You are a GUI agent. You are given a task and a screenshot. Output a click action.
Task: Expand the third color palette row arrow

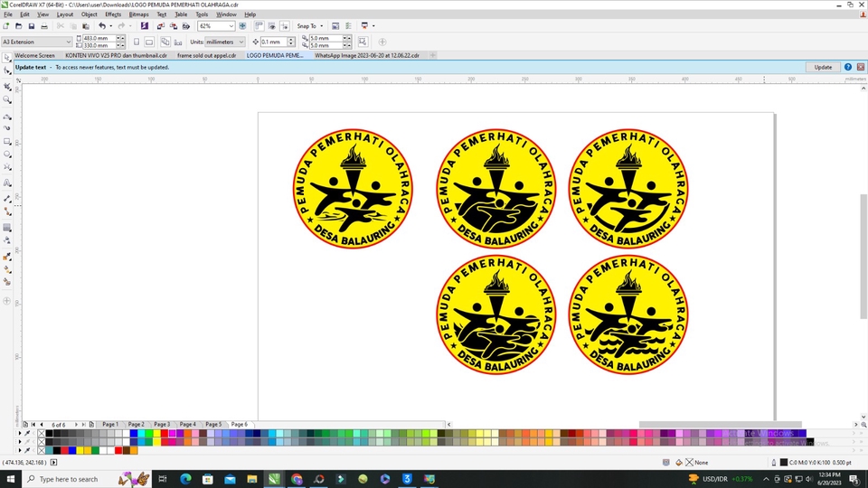coord(20,450)
